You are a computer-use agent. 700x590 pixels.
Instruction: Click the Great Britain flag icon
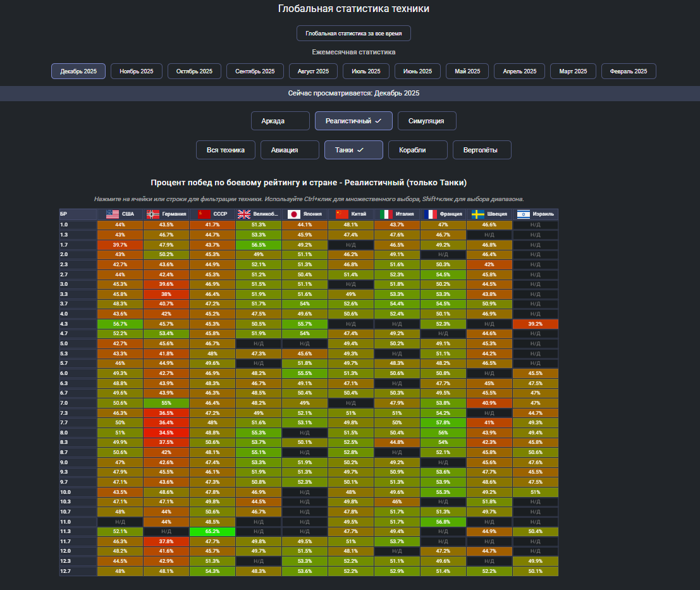pos(244,214)
